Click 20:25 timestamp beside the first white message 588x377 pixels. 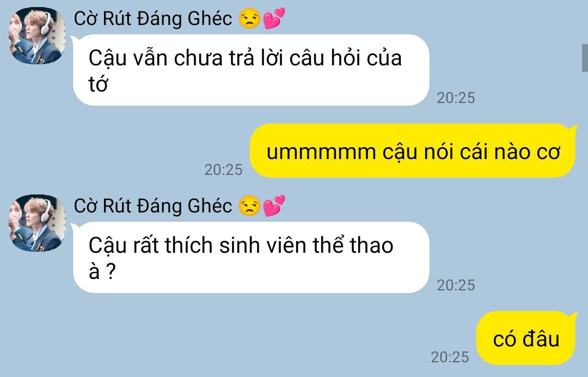tap(456, 98)
